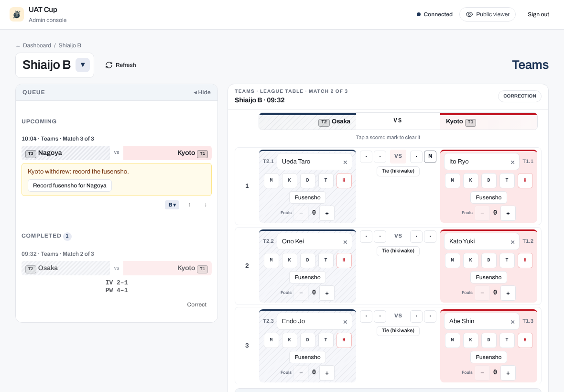Click the CORRECTION button
The height and width of the screenshot is (392, 564).
click(x=520, y=96)
